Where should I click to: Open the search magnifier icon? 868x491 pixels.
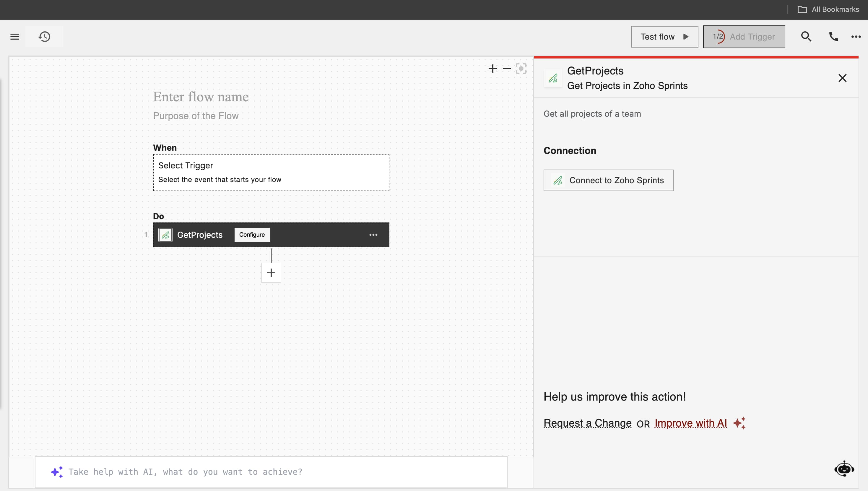click(x=806, y=36)
